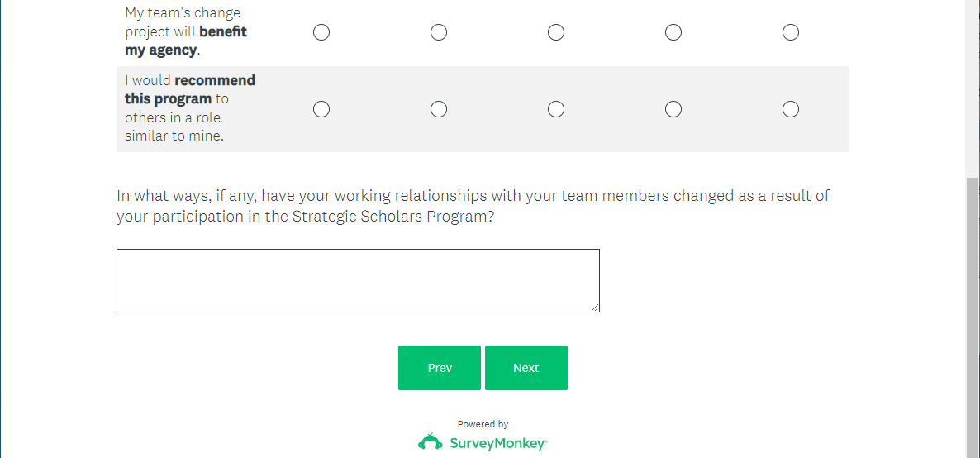This screenshot has width=980, height=458.
Task: Choose last radio for 'recommend this program'
Action: 791,109
